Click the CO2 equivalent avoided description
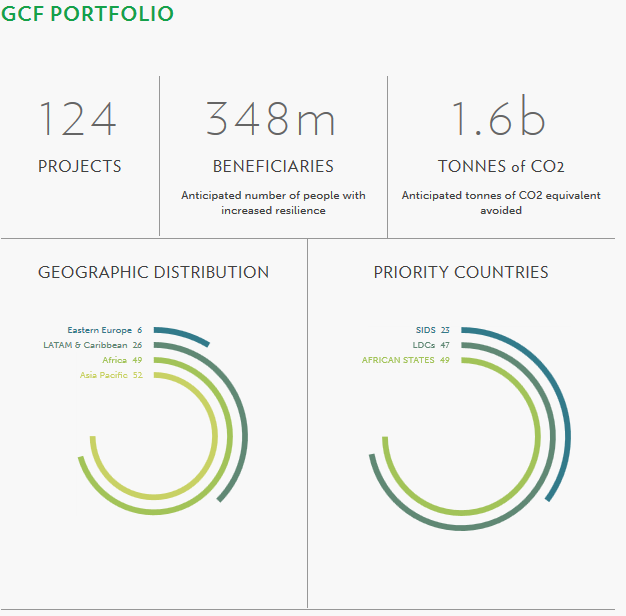The width and height of the screenshot is (626, 616). point(501,203)
